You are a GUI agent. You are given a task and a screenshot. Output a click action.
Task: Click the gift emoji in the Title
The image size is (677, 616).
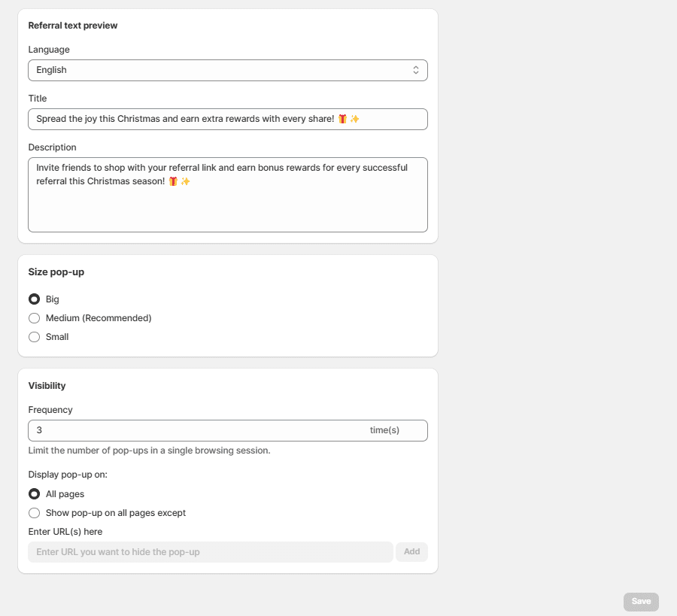pos(342,119)
